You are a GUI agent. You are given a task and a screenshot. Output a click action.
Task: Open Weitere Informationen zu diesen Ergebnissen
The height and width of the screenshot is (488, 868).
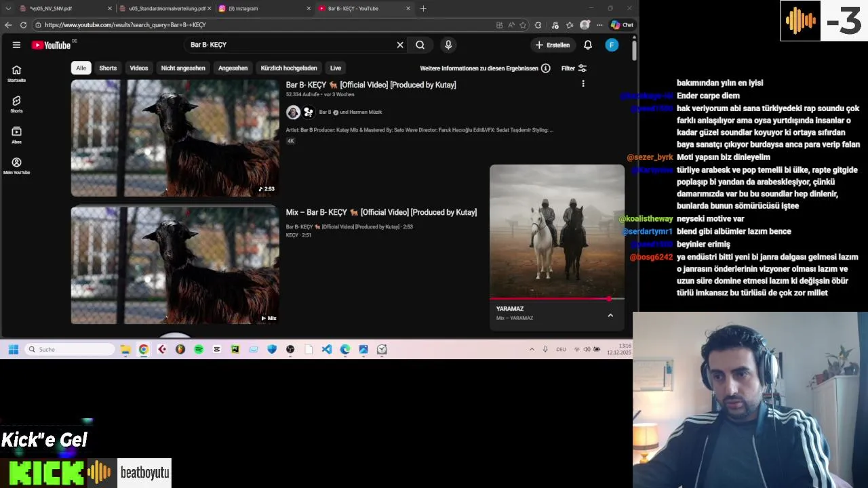[479, 68]
